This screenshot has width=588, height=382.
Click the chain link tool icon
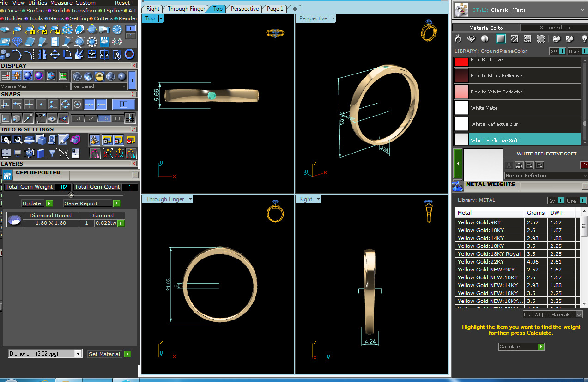(x=92, y=55)
